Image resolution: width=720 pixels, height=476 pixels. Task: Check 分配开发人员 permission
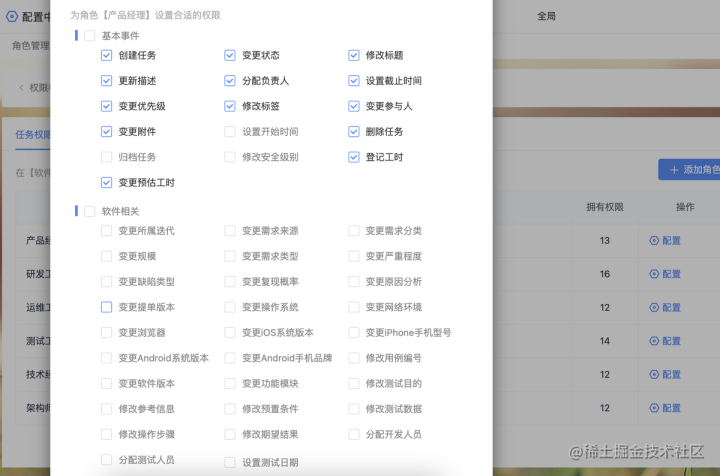tap(354, 434)
